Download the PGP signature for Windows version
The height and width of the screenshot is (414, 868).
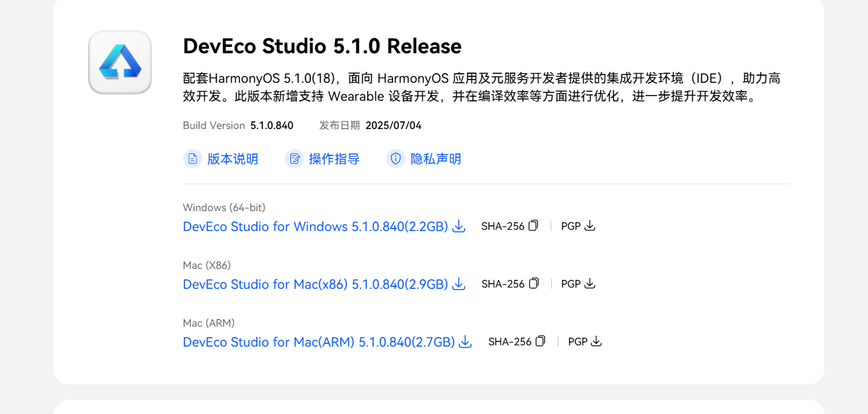[590, 226]
